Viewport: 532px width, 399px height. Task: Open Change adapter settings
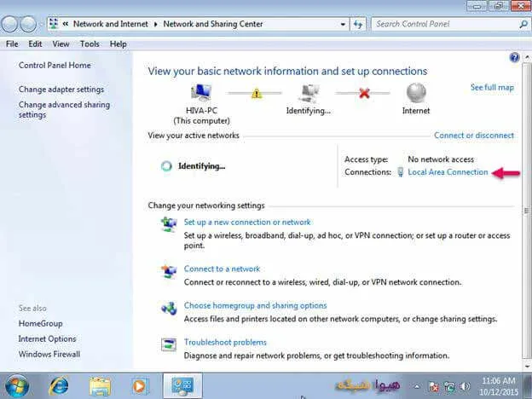pyautogui.click(x=61, y=90)
